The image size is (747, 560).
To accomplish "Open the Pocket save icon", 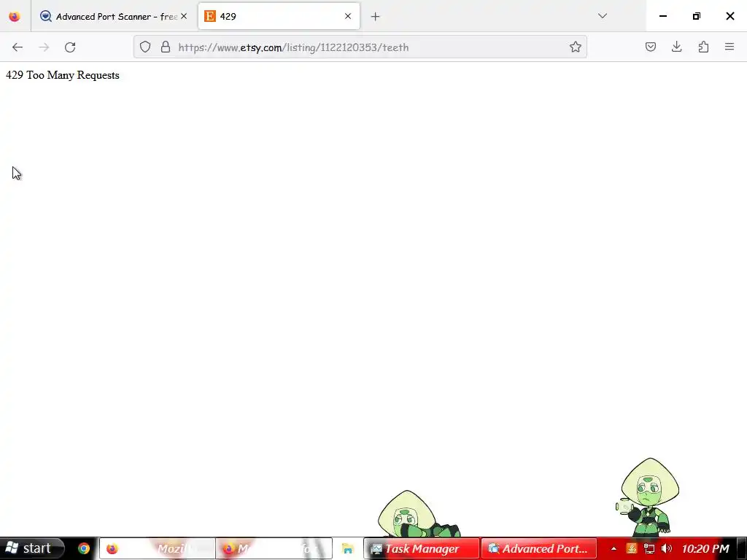I will [650, 47].
